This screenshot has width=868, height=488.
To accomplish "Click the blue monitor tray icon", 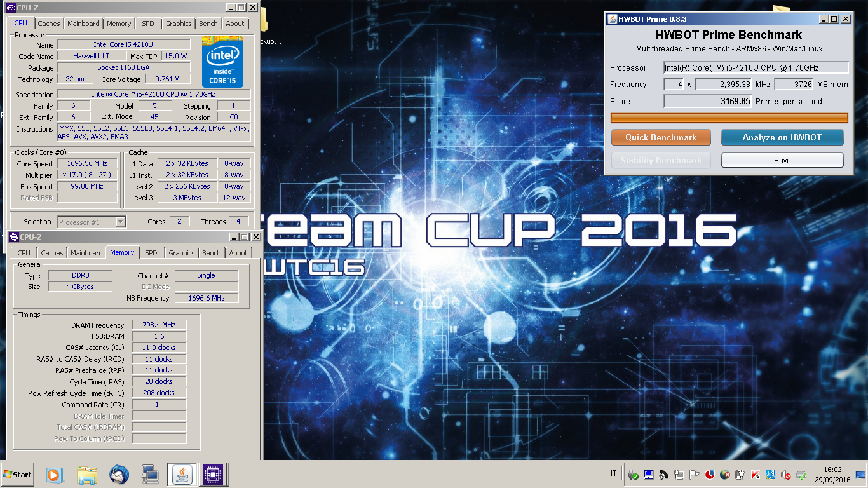I will [649, 475].
